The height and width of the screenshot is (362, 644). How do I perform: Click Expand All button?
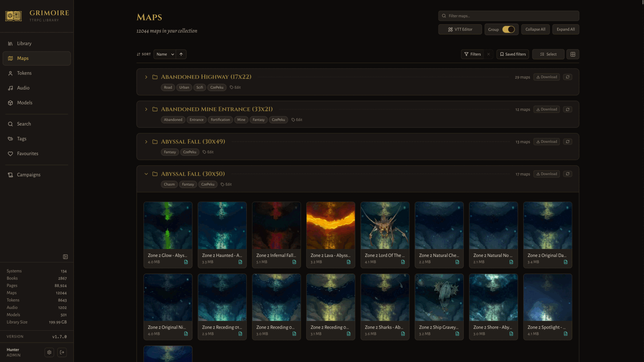[566, 29]
